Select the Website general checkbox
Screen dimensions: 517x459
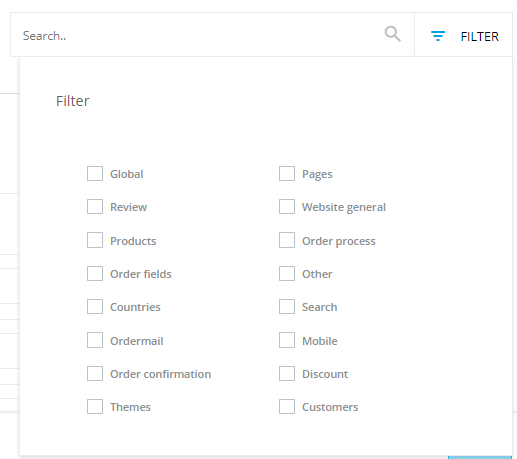pyautogui.click(x=287, y=207)
